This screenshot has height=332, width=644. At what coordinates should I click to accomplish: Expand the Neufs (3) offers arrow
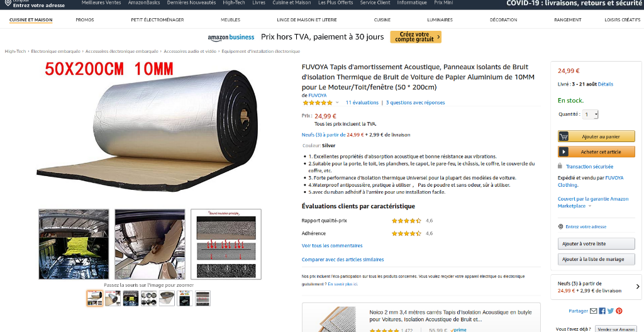coord(638,286)
